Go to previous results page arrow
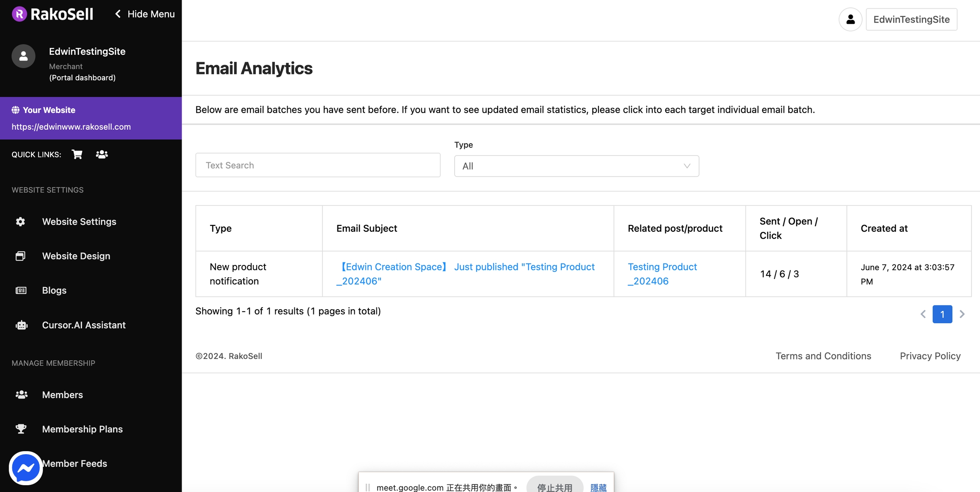 [923, 314]
